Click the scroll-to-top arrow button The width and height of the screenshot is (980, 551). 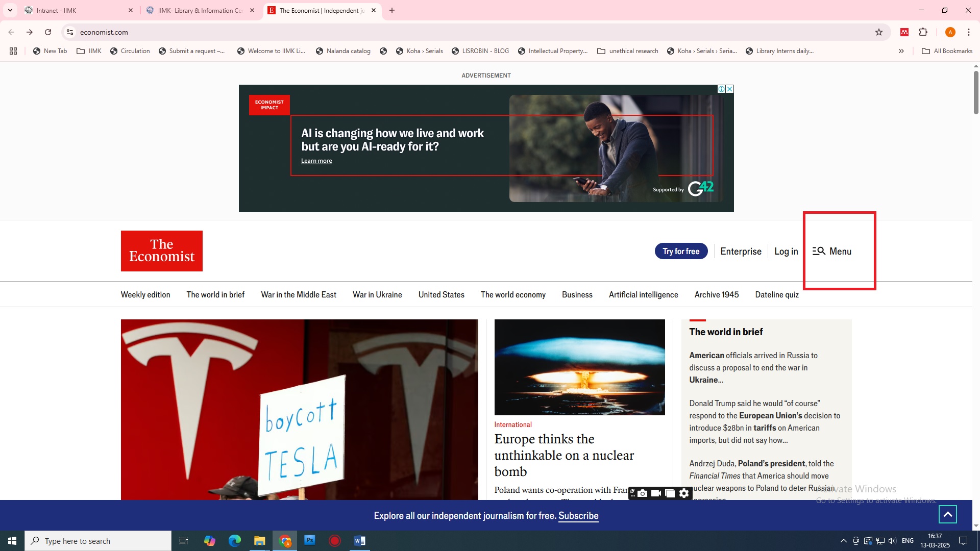(947, 514)
